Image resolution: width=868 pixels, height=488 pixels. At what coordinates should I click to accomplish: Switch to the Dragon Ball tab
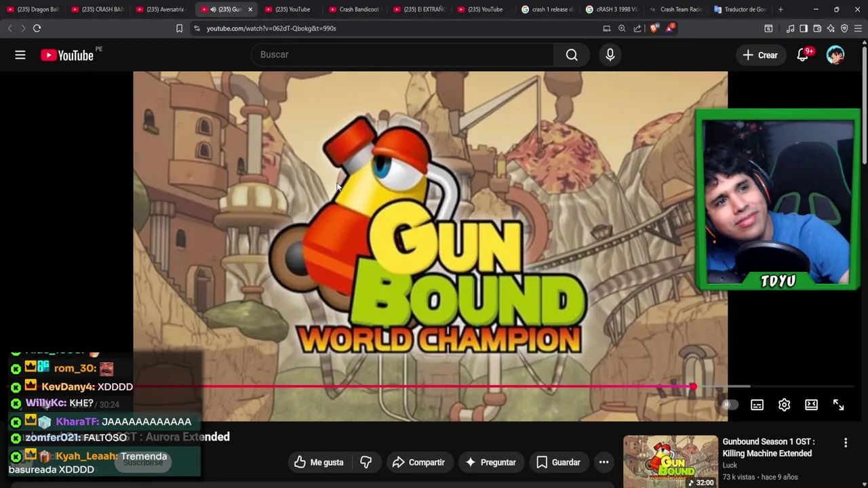[x=33, y=9]
